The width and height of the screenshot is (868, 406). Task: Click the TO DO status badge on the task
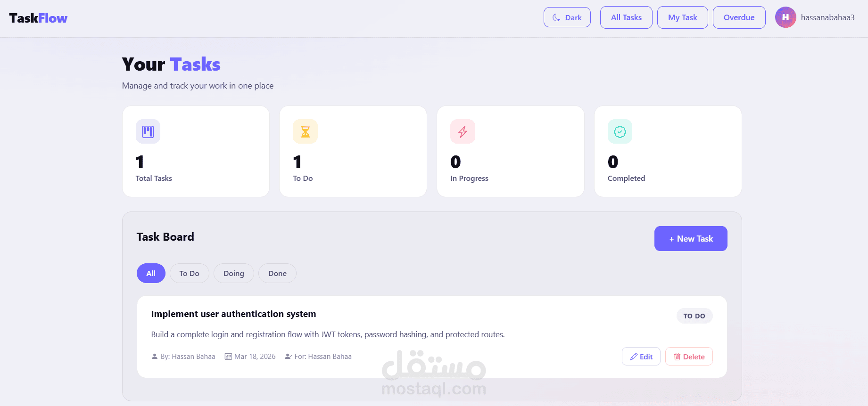(x=694, y=316)
